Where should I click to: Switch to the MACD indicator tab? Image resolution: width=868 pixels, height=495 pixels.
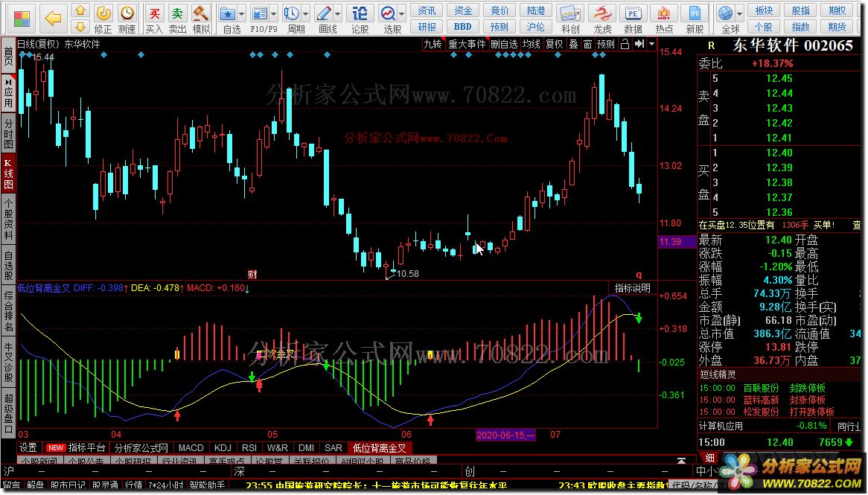191,447
